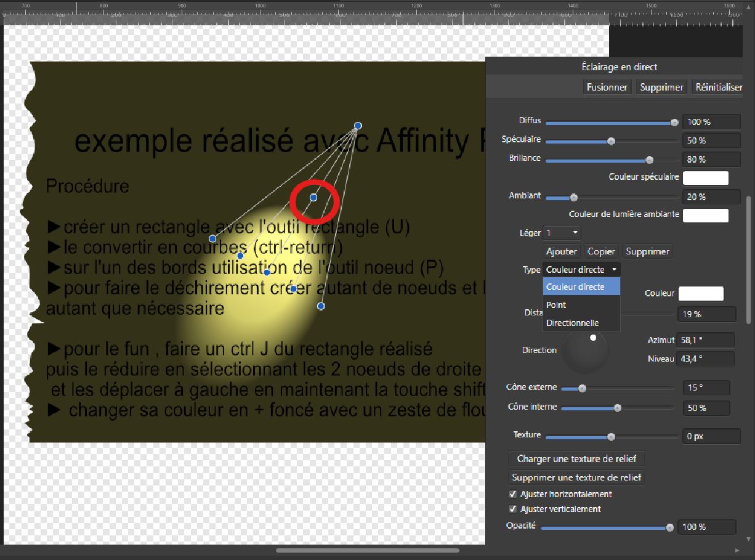Click the Ambiant 20 % value field
755x560 pixels.
(x=711, y=197)
